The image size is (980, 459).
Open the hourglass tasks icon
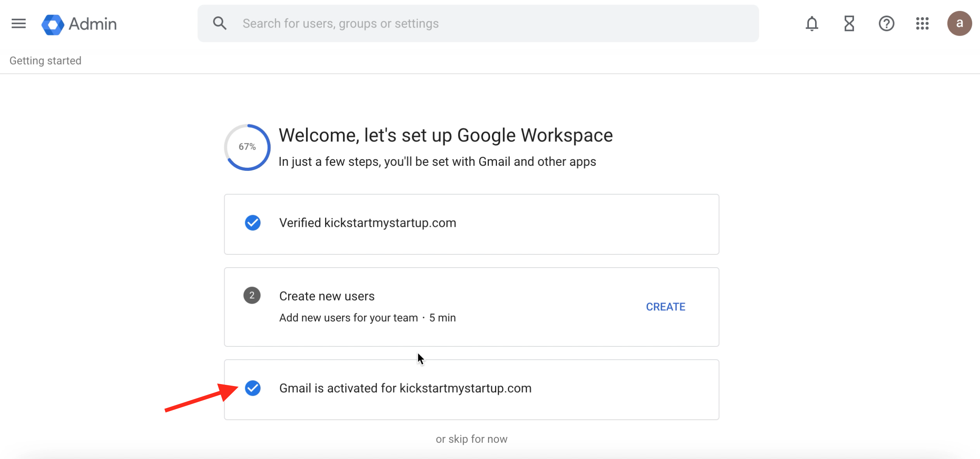(x=849, y=24)
